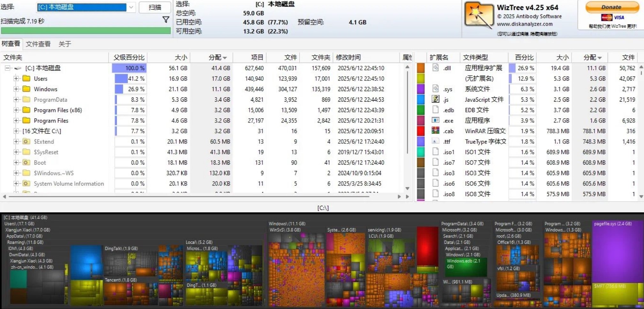Expand the Windows folder tree node
Image resolution: width=644 pixels, height=309 pixels.
pyautogui.click(x=16, y=89)
